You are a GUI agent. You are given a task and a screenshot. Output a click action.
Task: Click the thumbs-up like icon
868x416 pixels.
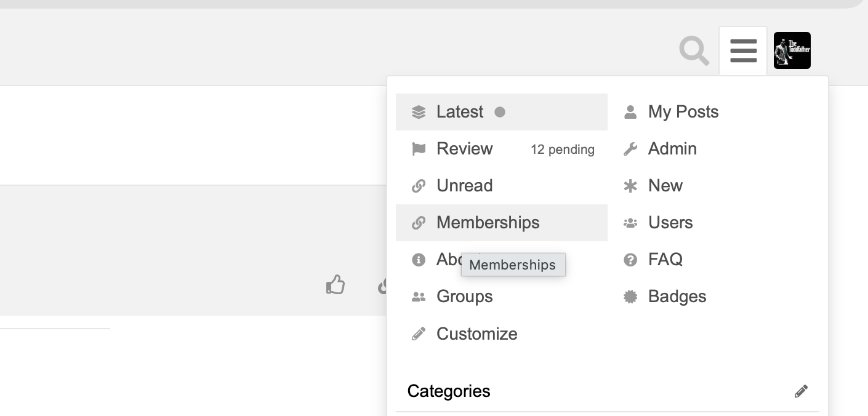pos(336,285)
